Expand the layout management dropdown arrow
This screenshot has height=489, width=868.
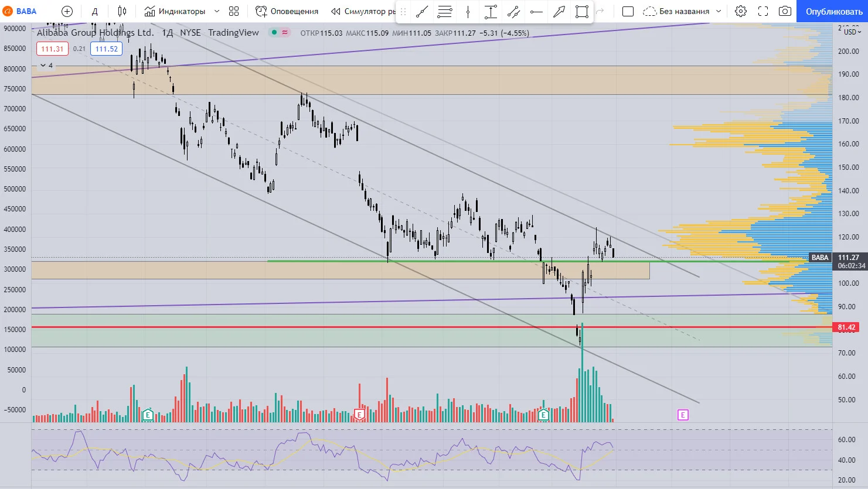click(x=719, y=11)
